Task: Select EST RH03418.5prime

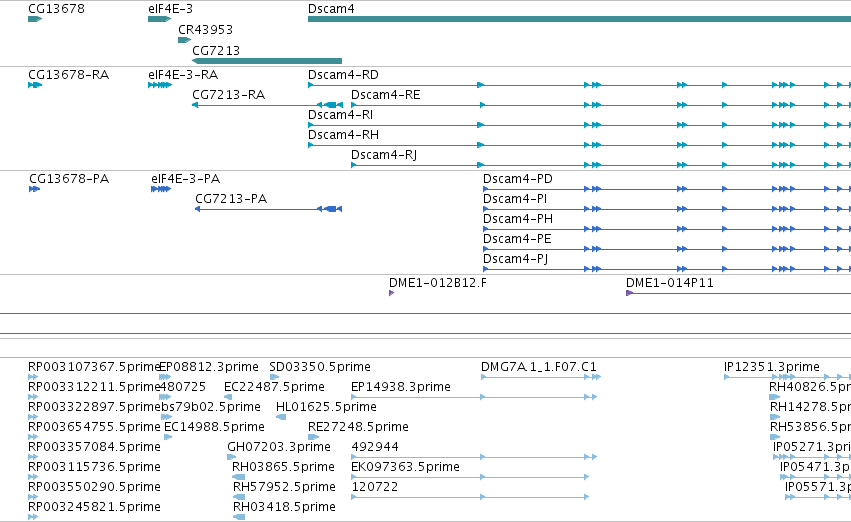Action: pyautogui.click(x=284, y=507)
